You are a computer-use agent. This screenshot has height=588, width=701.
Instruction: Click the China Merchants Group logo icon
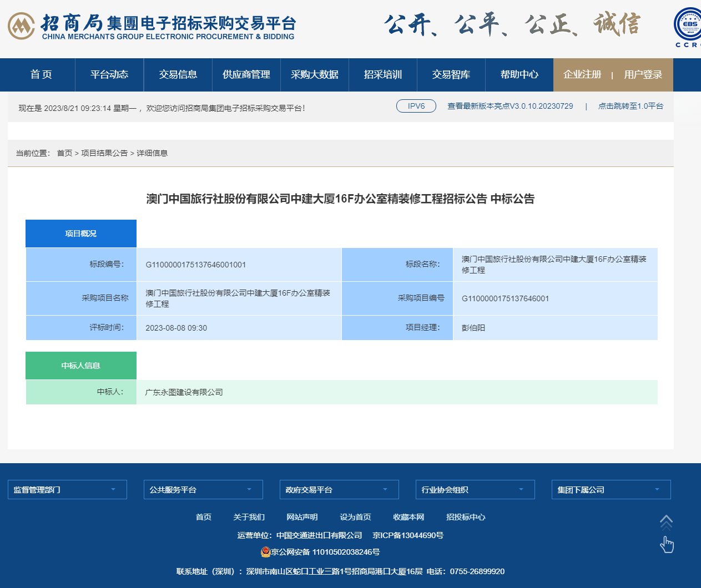pyautogui.click(x=21, y=26)
